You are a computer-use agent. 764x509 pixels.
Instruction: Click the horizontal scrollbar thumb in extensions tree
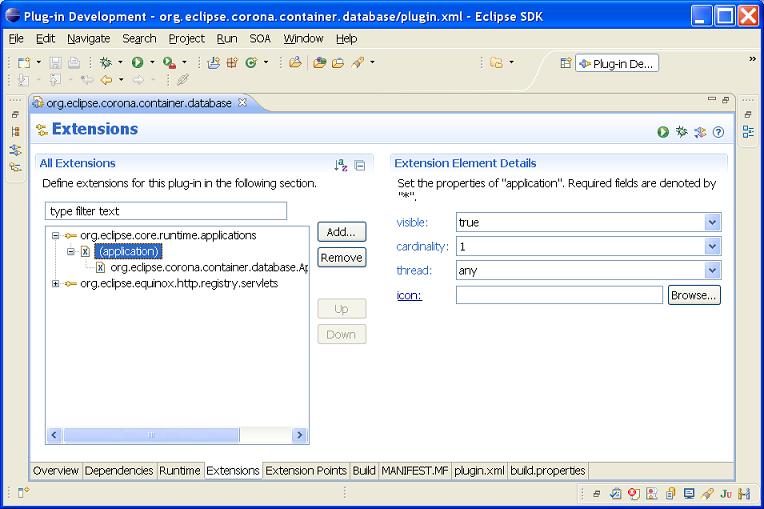pyautogui.click(x=151, y=435)
